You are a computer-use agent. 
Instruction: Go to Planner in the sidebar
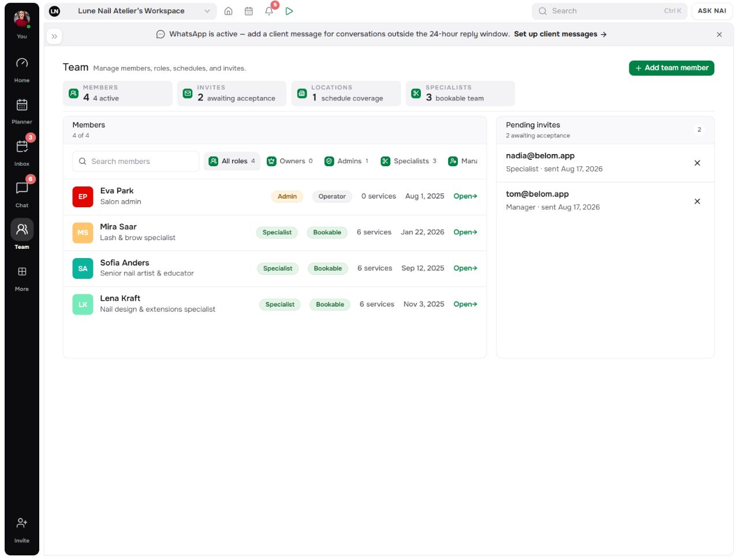pos(22,111)
